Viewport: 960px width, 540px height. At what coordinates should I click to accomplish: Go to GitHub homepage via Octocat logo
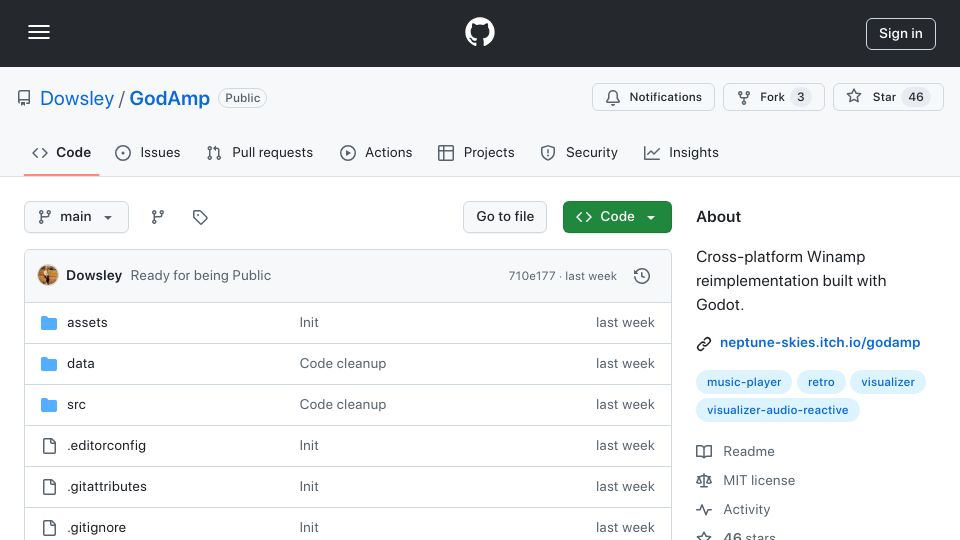coord(479,32)
